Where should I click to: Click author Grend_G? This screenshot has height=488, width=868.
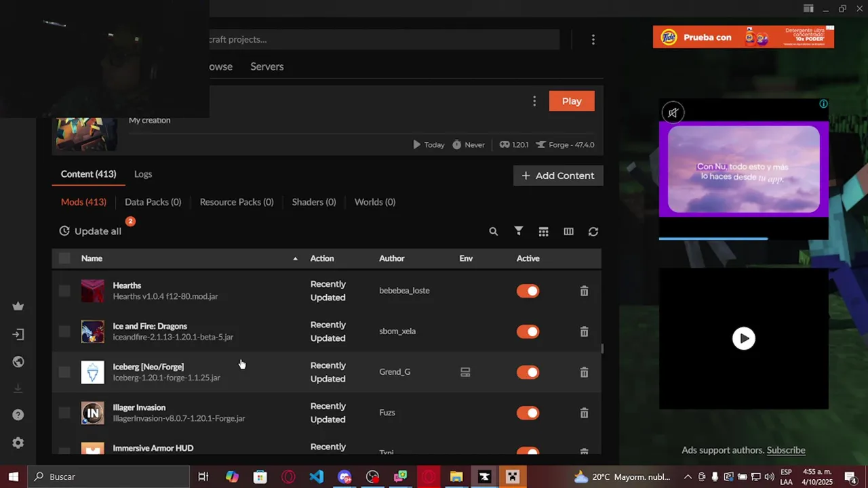pos(395,372)
